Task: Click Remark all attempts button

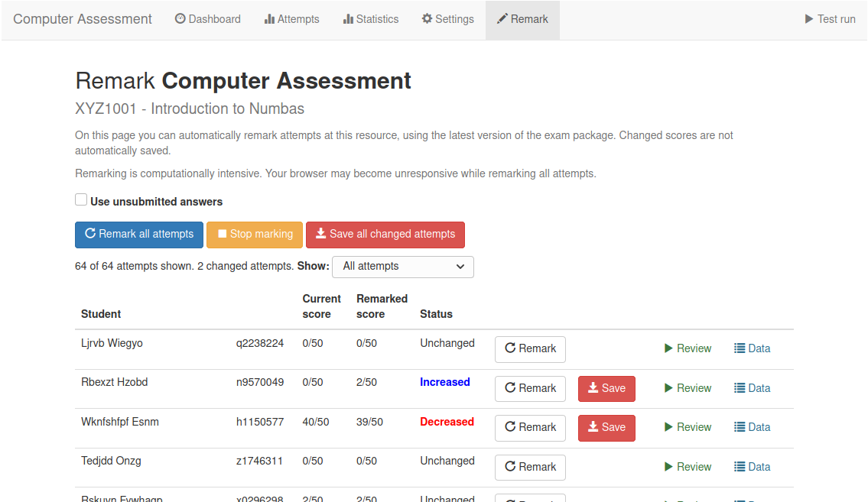Action: click(139, 235)
